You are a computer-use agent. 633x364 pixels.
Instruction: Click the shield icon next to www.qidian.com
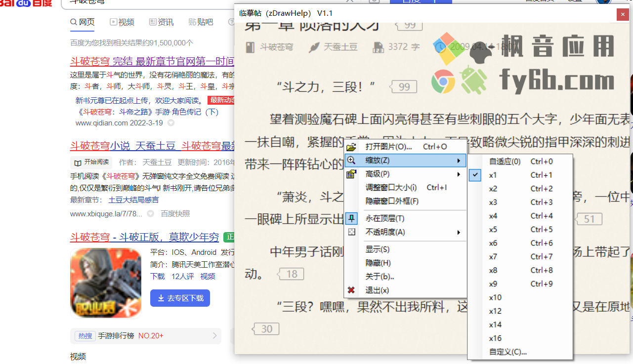click(171, 122)
